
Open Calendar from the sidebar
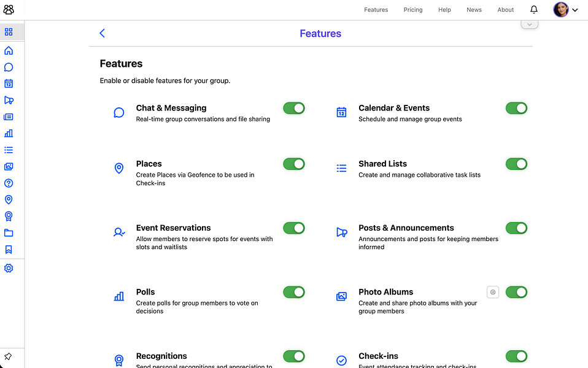[x=9, y=83]
